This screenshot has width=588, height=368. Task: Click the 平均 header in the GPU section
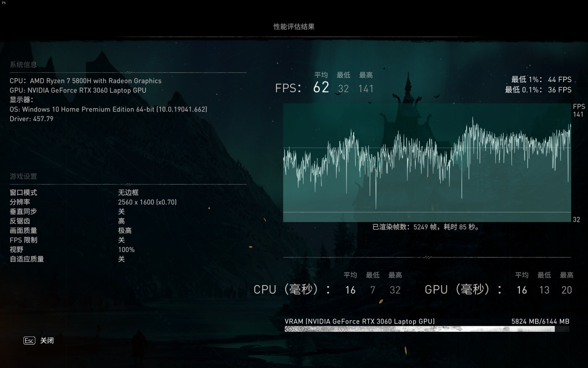pyautogui.click(x=522, y=275)
